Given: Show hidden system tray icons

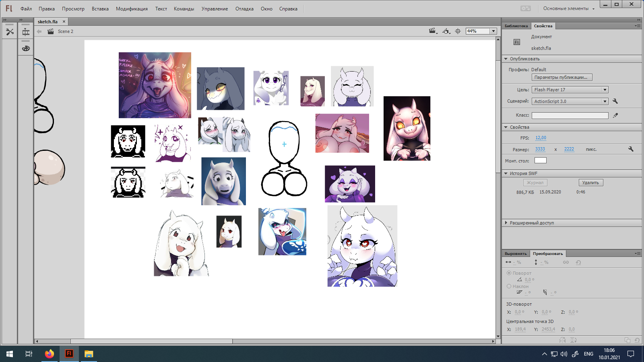Looking at the screenshot, I should (544, 354).
